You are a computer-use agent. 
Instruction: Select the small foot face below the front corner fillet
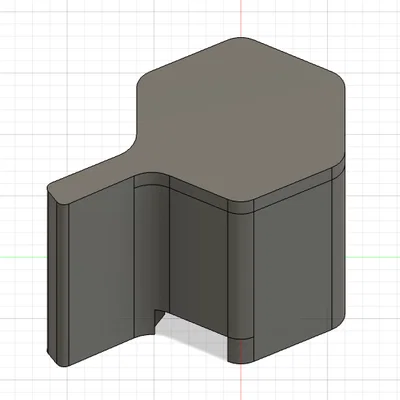tap(241, 350)
